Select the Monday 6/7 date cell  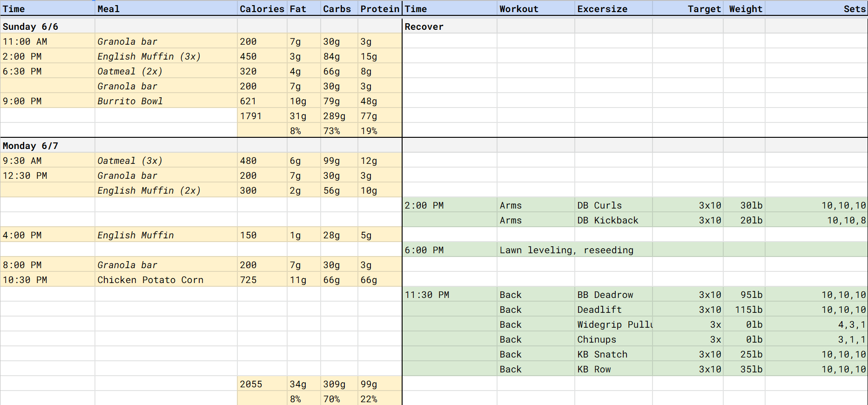click(47, 145)
